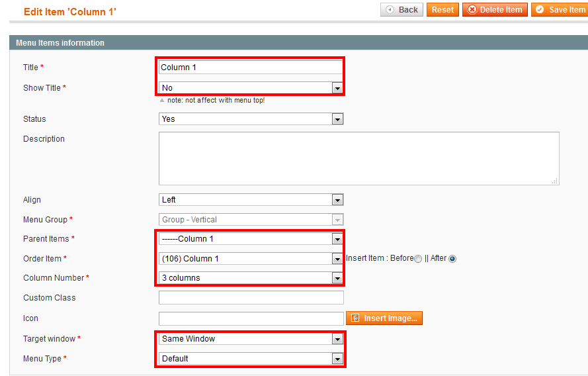Open the Menu Group dropdown
This screenshot has height=376, width=588.
click(251, 220)
